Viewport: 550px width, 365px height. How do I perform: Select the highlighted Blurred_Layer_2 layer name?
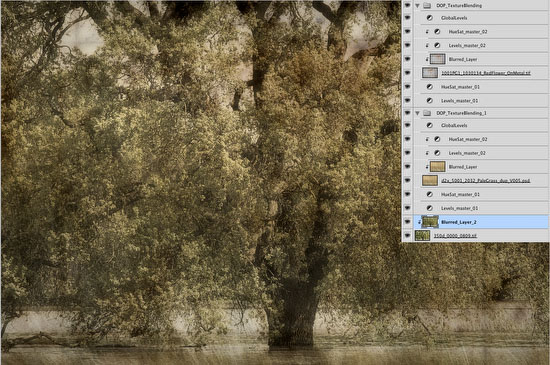point(458,222)
